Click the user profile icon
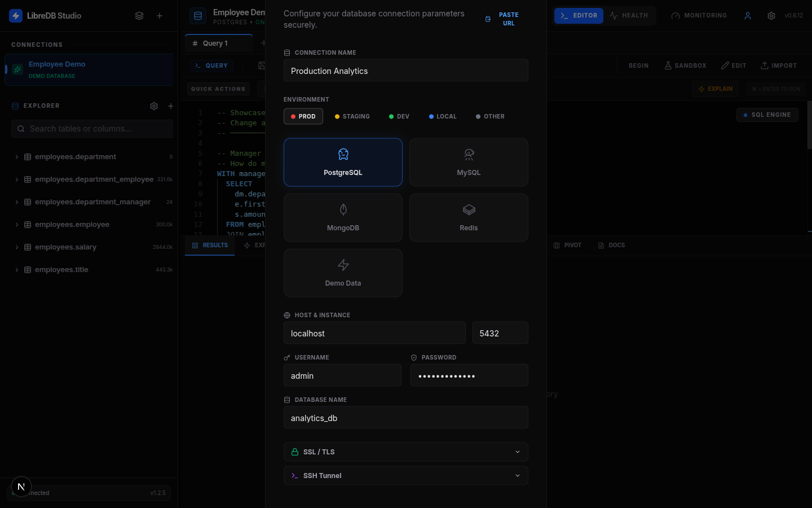This screenshot has height=508, width=812. (x=748, y=16)
